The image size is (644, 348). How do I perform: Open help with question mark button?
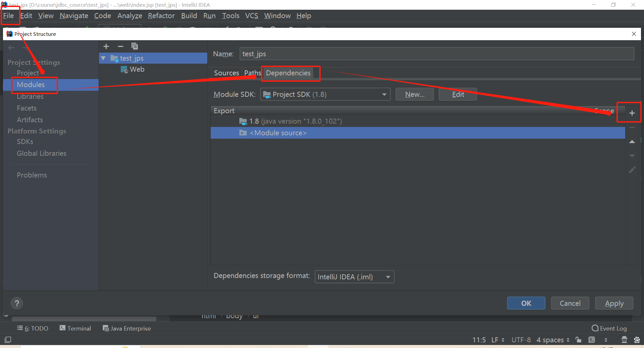pos(17,303)
